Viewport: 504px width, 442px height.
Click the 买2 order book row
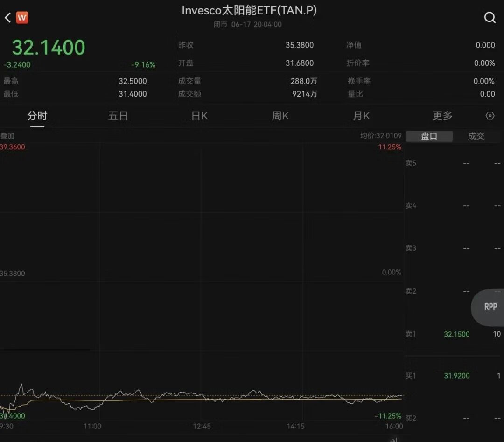tap(453, 418)
